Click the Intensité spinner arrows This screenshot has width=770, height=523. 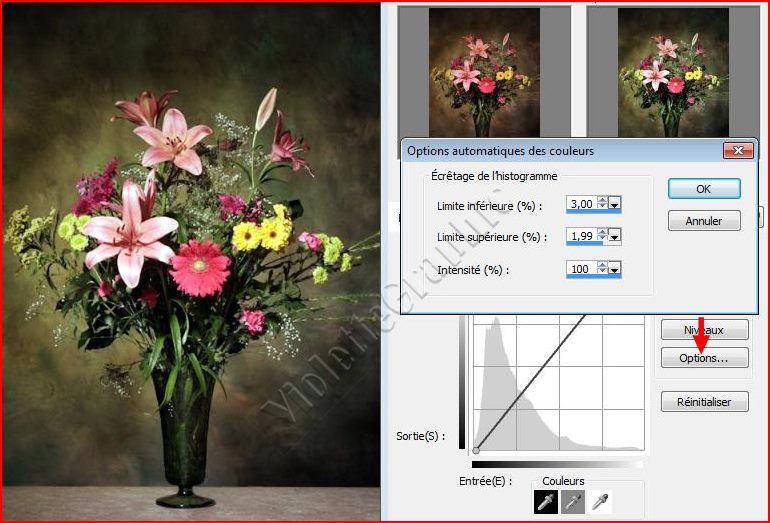click(x=602, y=270)
